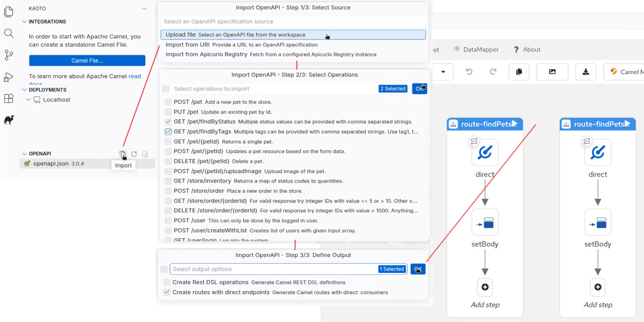Tick the PUT /pet operation checkbox
Viewport: 644px width, 322px height.
point(168,112)
